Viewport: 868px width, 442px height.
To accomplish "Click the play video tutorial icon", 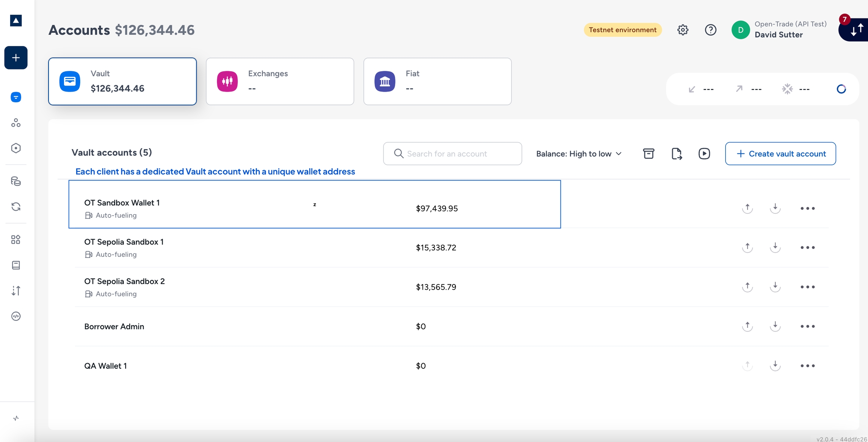I will [x=704, y=153].
